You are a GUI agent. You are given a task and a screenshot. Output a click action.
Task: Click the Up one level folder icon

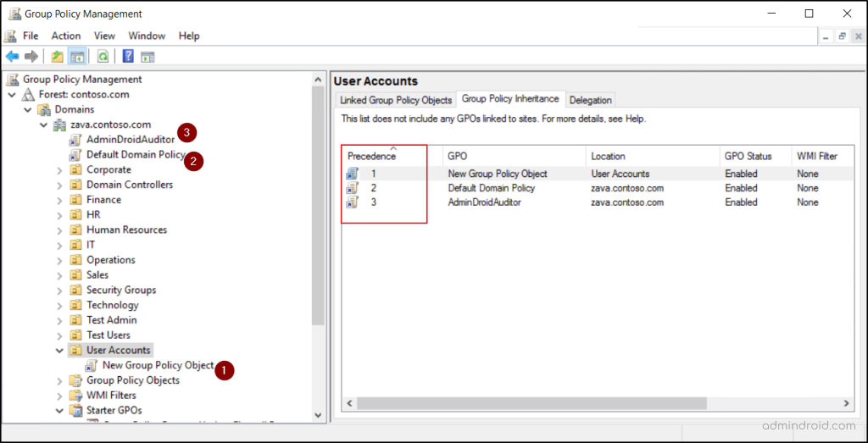pos(57,57)
